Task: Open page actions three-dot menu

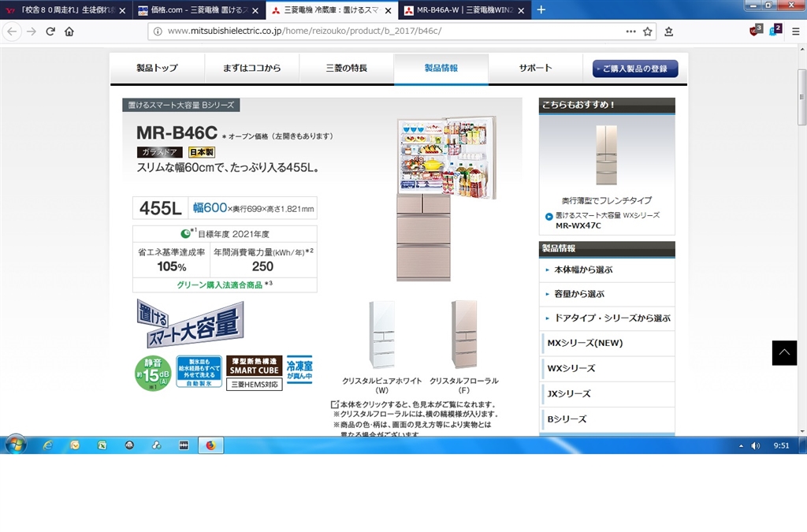Action: pyautogui.click(x=631, y=32)
